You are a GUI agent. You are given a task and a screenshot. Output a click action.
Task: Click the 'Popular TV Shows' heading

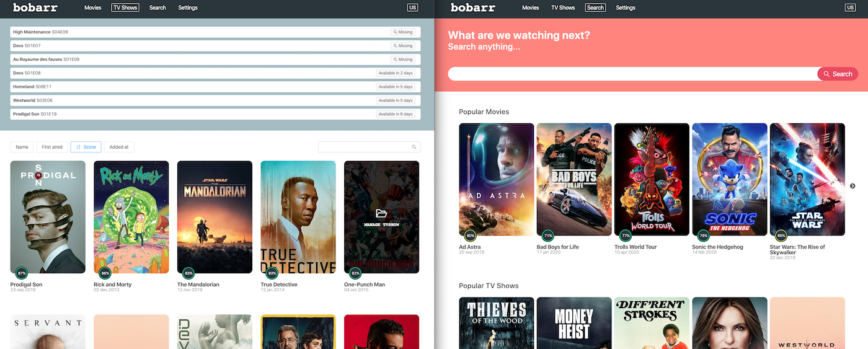489,286
